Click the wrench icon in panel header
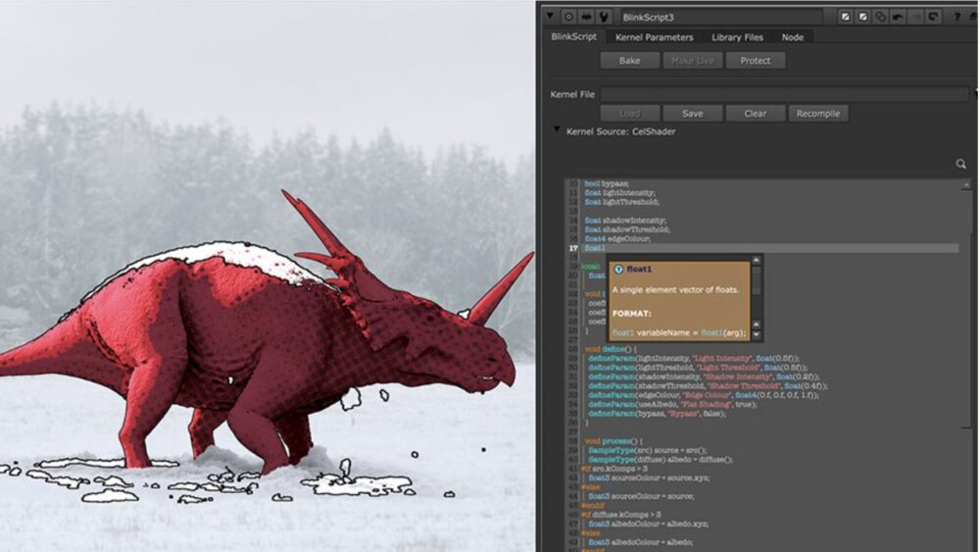Image resolution: width=980 pixels, height=552 pixels. click(604, 17)
